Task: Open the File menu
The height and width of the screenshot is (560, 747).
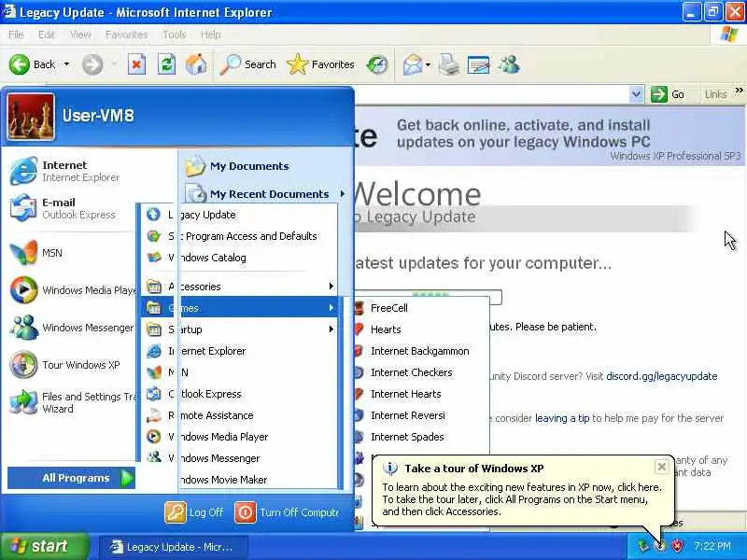Action: (x=16, y=35)
